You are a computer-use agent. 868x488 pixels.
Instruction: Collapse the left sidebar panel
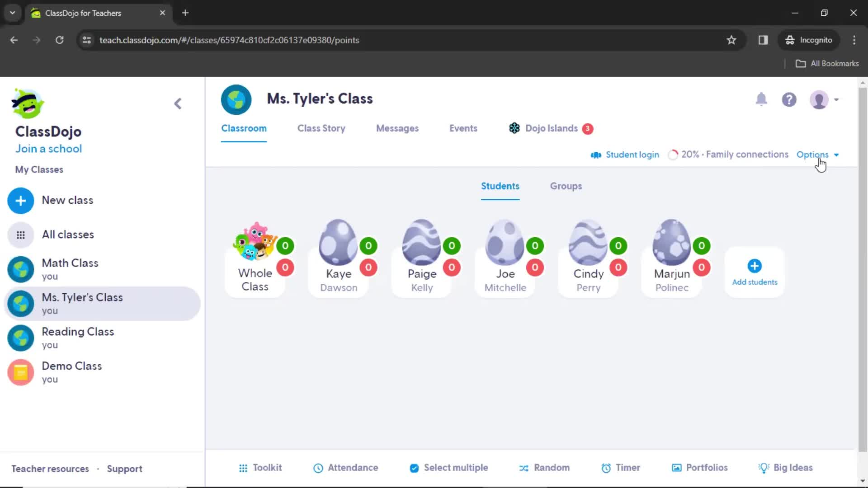178,103
